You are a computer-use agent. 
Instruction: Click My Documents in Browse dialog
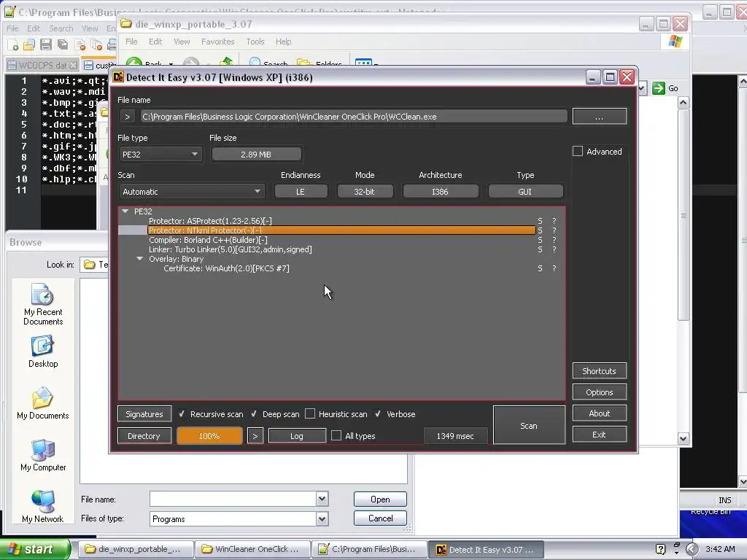(43, 403)
